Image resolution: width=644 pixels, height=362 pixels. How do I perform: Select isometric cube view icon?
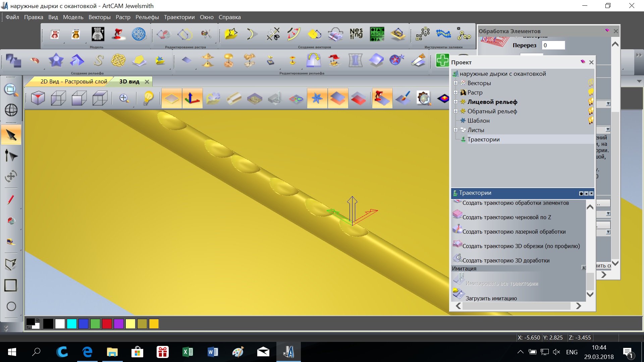tap(38, 98)
